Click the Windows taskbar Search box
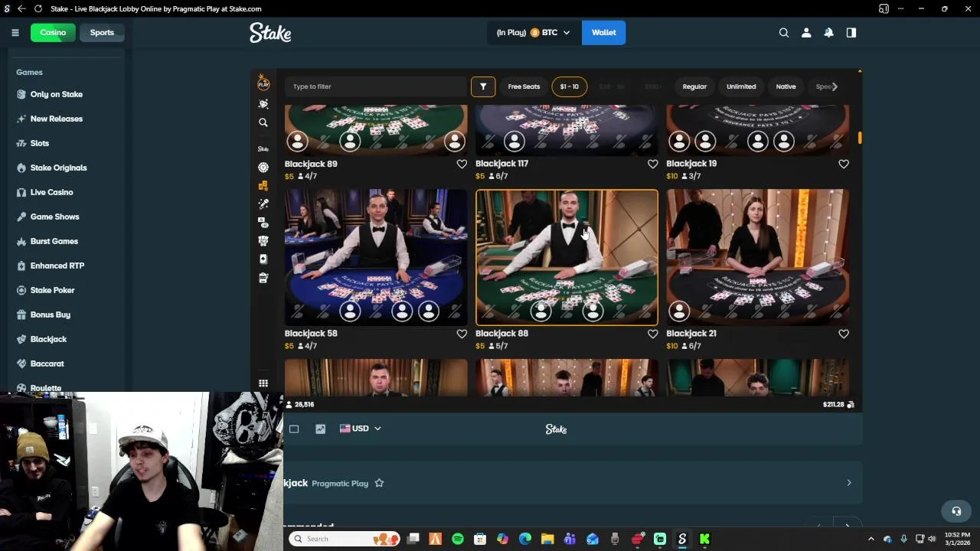 (345, 539)
